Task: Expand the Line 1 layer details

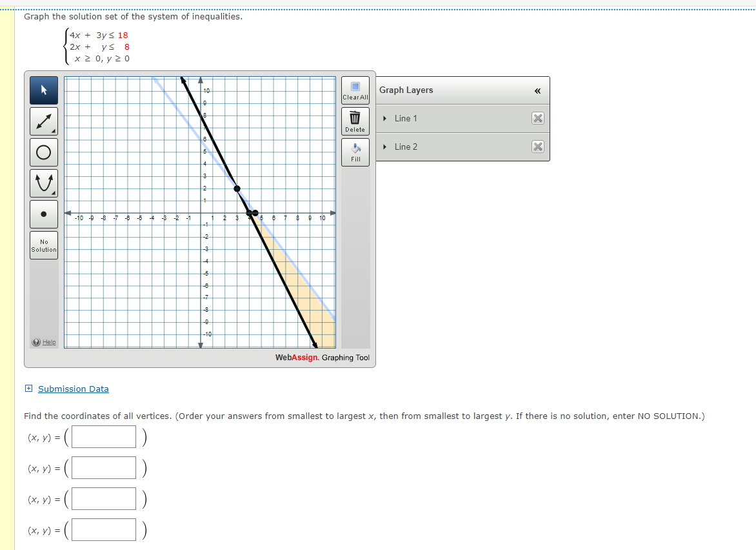Action: [x=385, y=118]
